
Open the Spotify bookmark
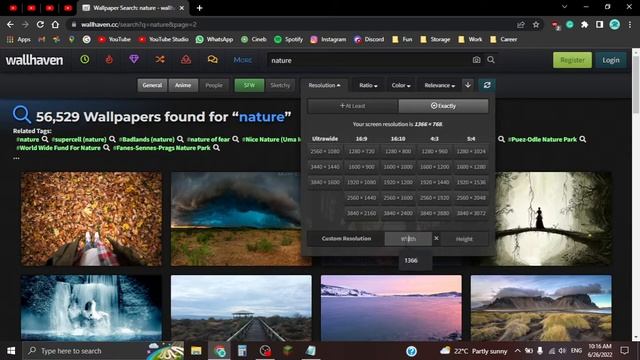coord(289,39)
